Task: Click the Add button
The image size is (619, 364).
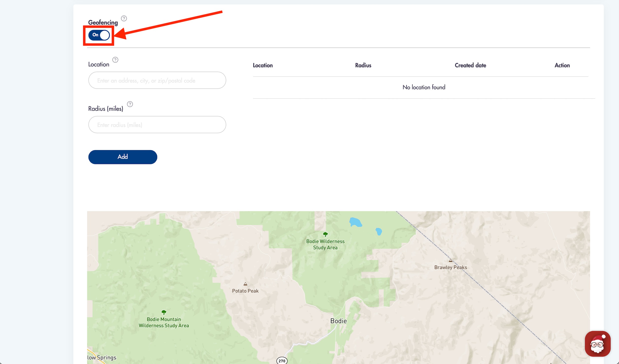Action: click(123, 157)
